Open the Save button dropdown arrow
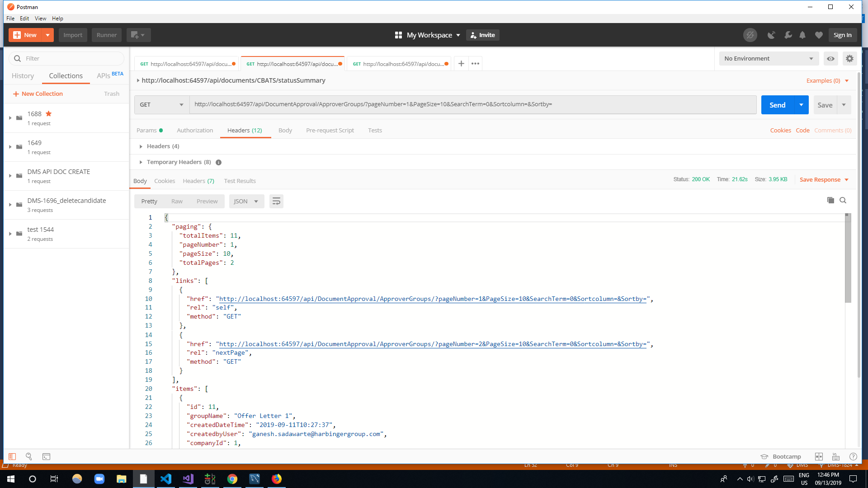The width and height of the screenshot is (868, 488). tap(844, 105)
